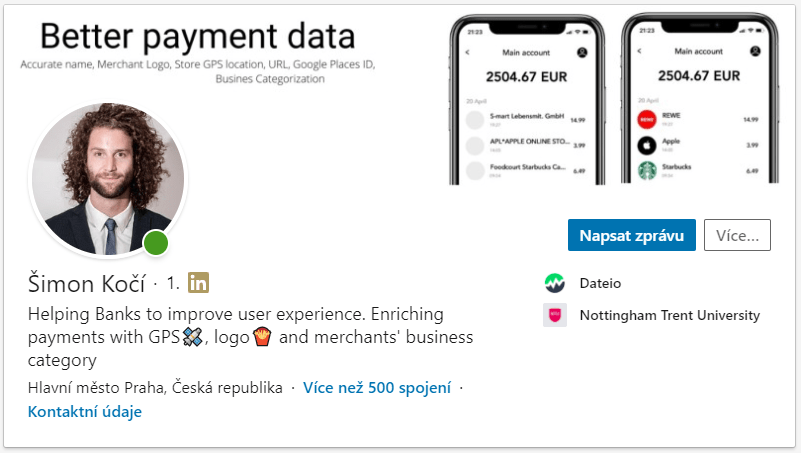This screenshot has width=801, height=453.
Task: Open the Více... dropdown menu
Action: tap(737, 236)
